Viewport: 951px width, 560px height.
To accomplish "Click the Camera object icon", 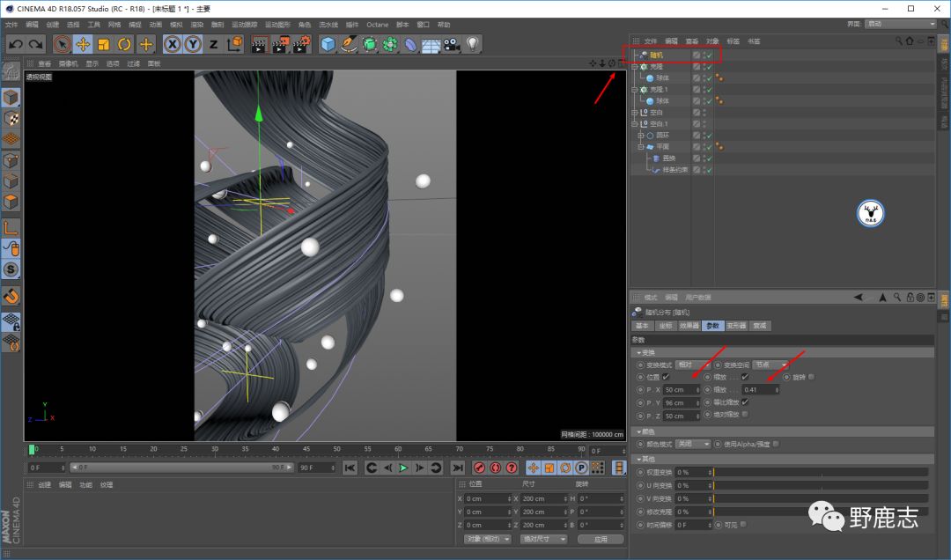I will (452, 44).
